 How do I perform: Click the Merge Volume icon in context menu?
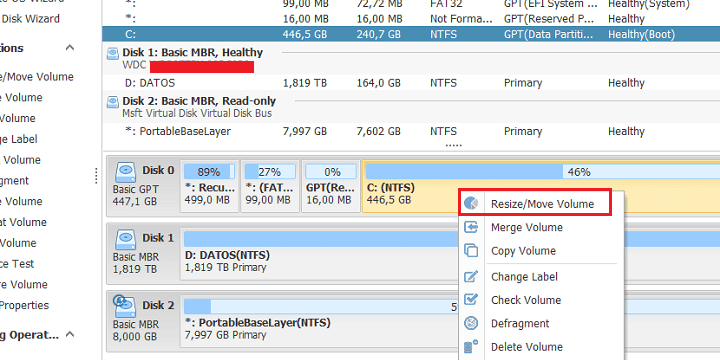point(471,227)
